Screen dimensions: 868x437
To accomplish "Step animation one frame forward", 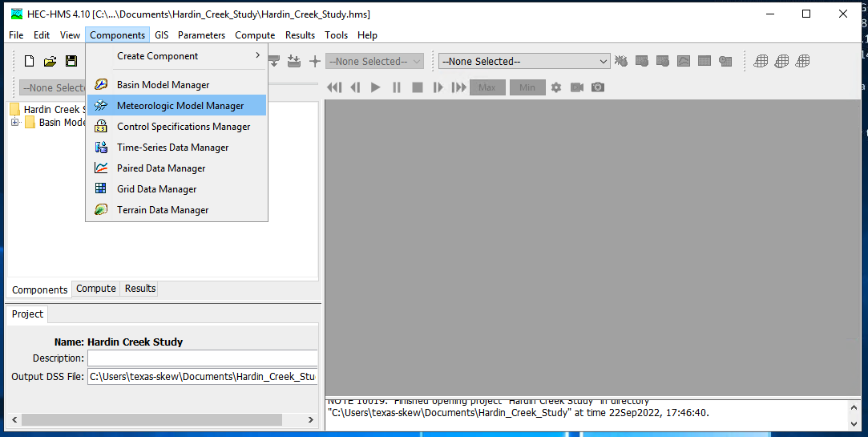I will point(438,87).
